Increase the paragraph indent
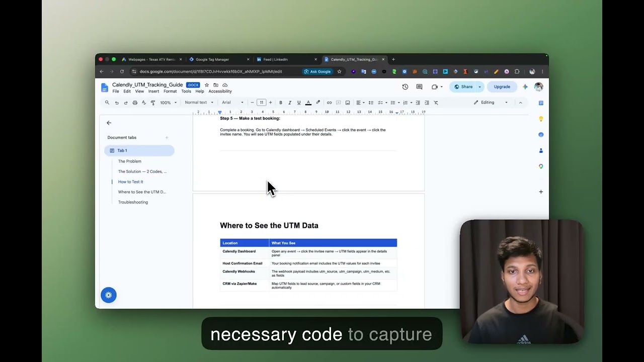Viewport: 644px width, 362px height. (427, 103)
